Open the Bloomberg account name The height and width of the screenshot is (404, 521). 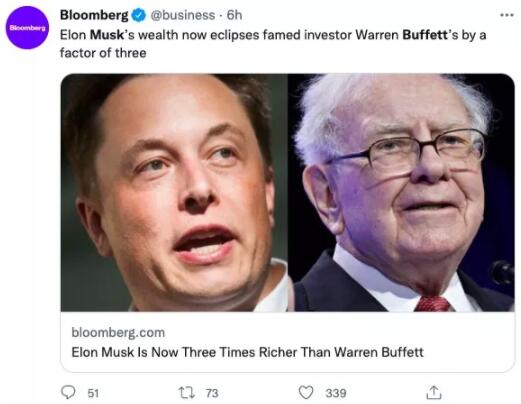[x=94, y=15]
